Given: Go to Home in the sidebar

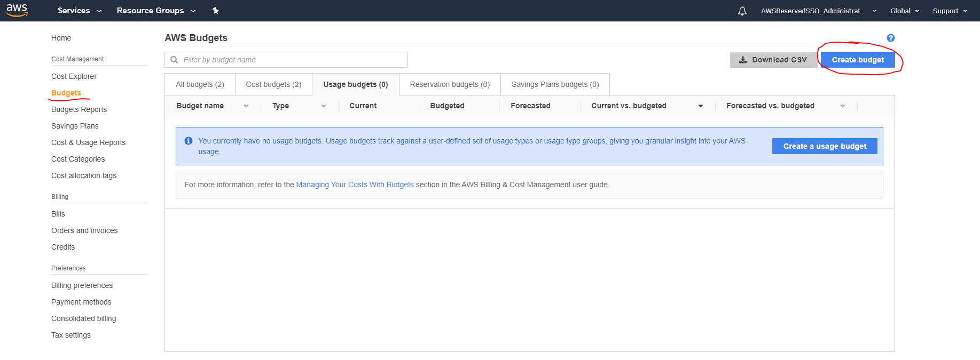Looking at the screenshot, I should [61, 38].
